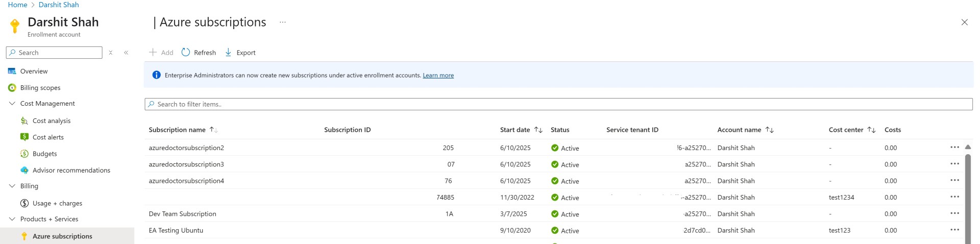The width and height of the screenshot is (980, 244).
Task: Click the test1234 cost center cell
Action: click(841, 197)
